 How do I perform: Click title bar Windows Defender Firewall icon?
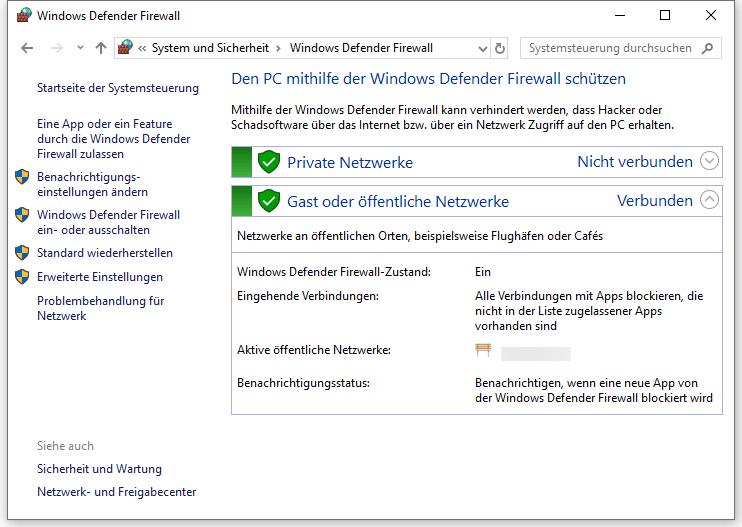(24, 15)
